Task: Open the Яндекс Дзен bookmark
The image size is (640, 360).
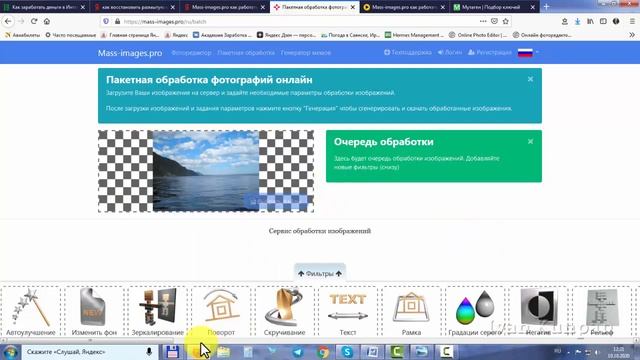Action: click(x=287, y=35)
